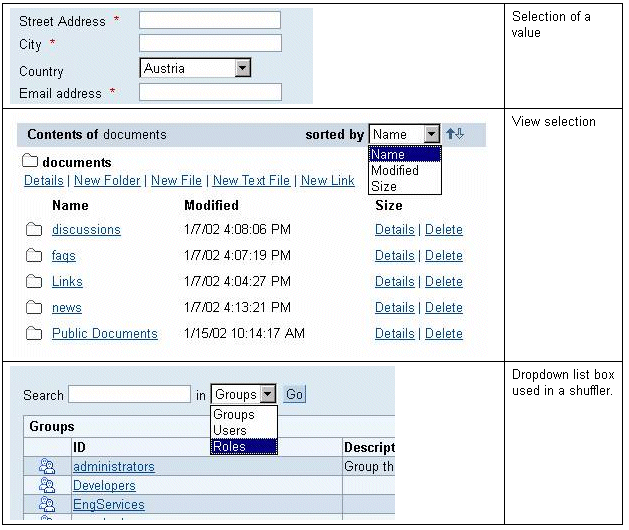Click the faqs folder icon

(34, 256)
